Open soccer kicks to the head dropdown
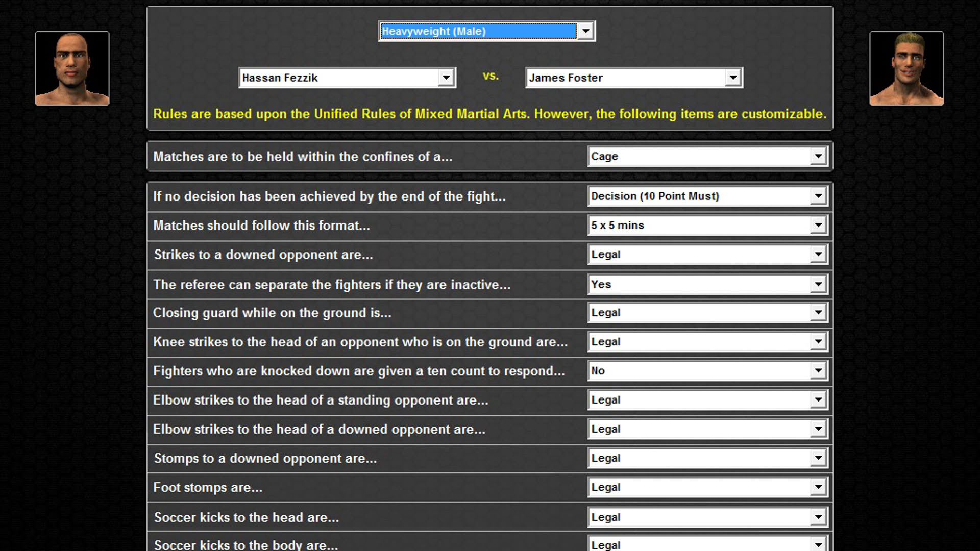 707,517
